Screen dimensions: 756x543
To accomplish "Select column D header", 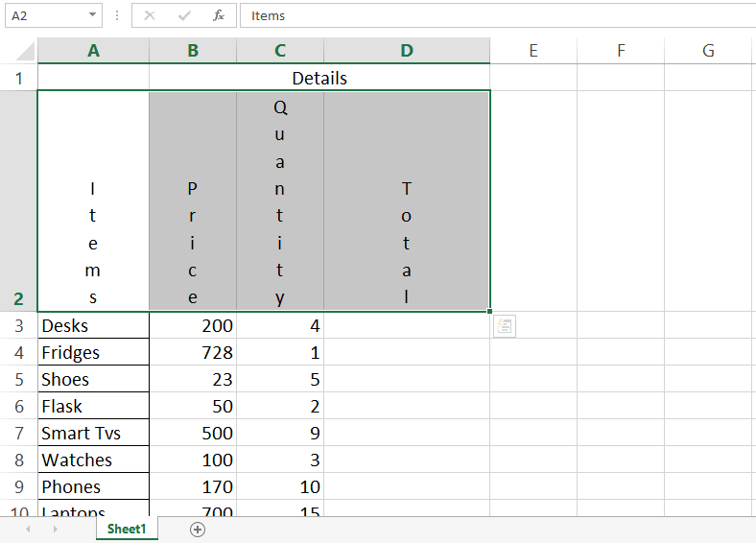I will tap(407, 51).
